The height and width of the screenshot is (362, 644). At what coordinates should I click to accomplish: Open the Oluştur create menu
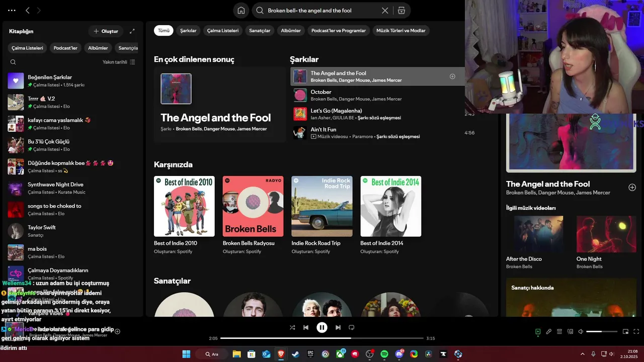[106, 31]
